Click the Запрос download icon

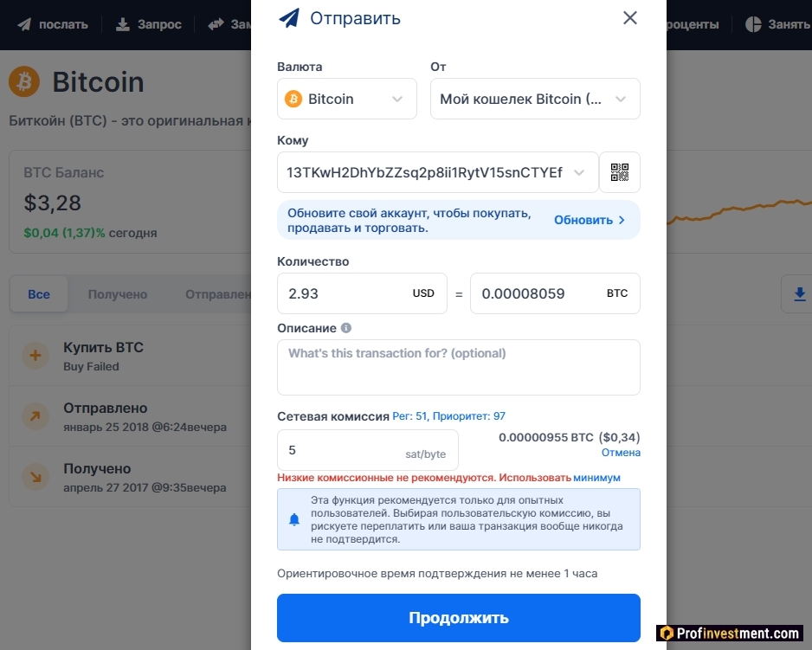[123, 24]
